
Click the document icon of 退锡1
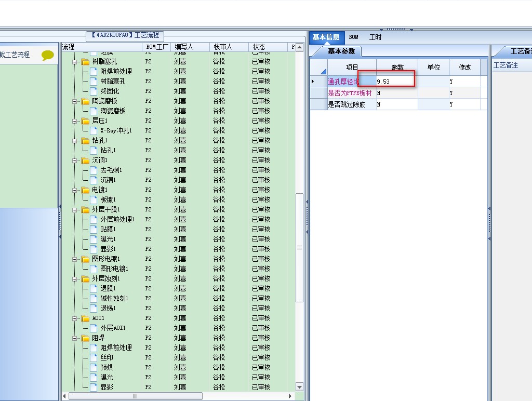(94, 308)
